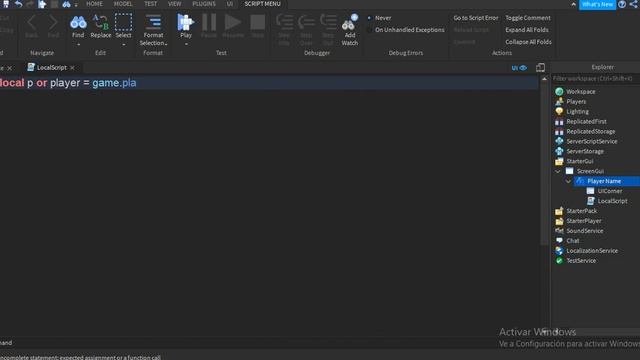
Task: Select StarterPack in Explorer
Action: (x=581, y=211)
